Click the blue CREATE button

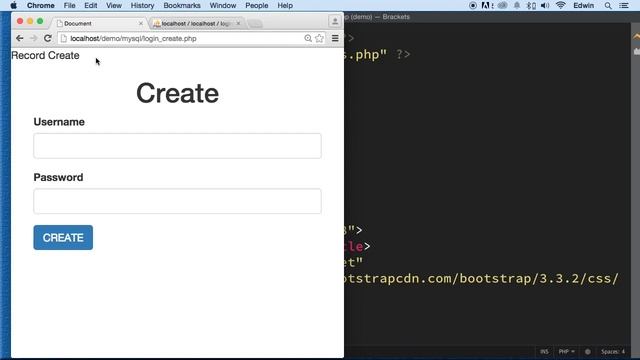[63, 238]
